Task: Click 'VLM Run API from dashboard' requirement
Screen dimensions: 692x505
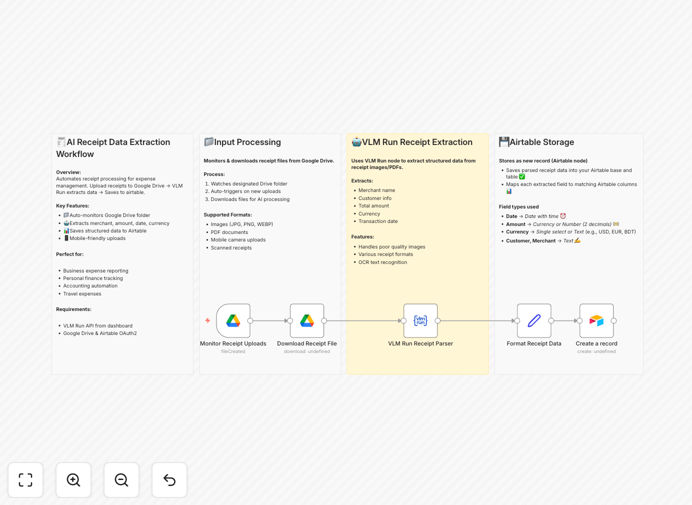Action: tap(98, 326)
